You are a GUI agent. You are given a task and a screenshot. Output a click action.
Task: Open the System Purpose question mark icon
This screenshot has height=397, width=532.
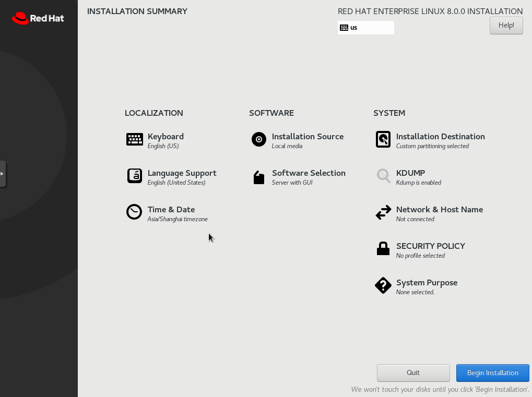click(383, 285)
